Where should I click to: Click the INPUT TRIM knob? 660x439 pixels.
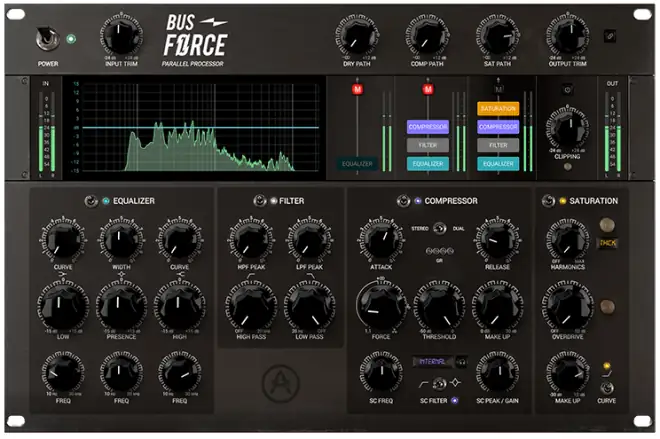tap(121, 35)
